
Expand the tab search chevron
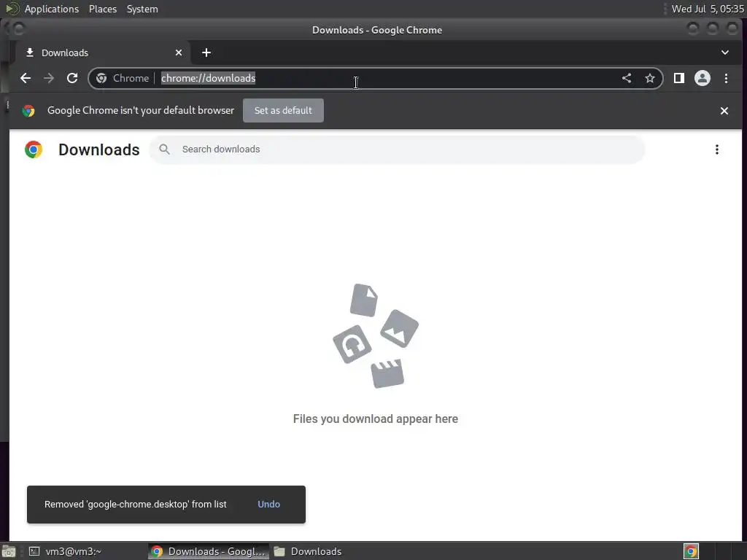pyautogui.click(x=724, y=52)
